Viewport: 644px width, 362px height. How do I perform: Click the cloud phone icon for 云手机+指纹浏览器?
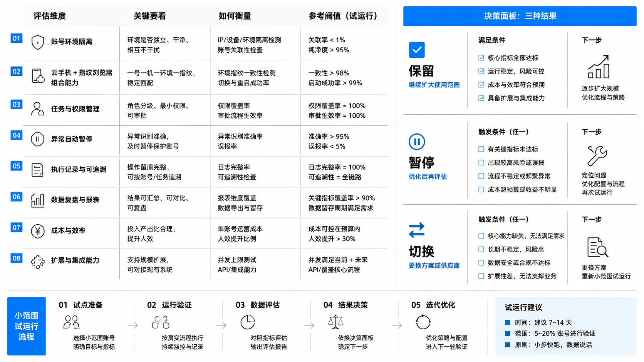tap(38, 76)
